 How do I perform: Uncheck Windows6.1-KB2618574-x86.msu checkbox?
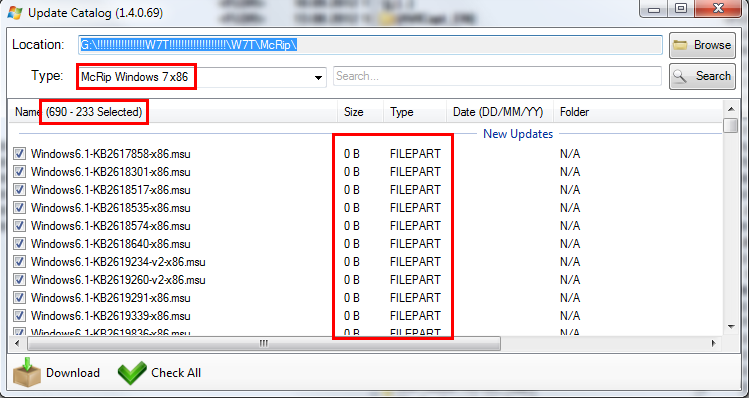click(x=19, y=226)
